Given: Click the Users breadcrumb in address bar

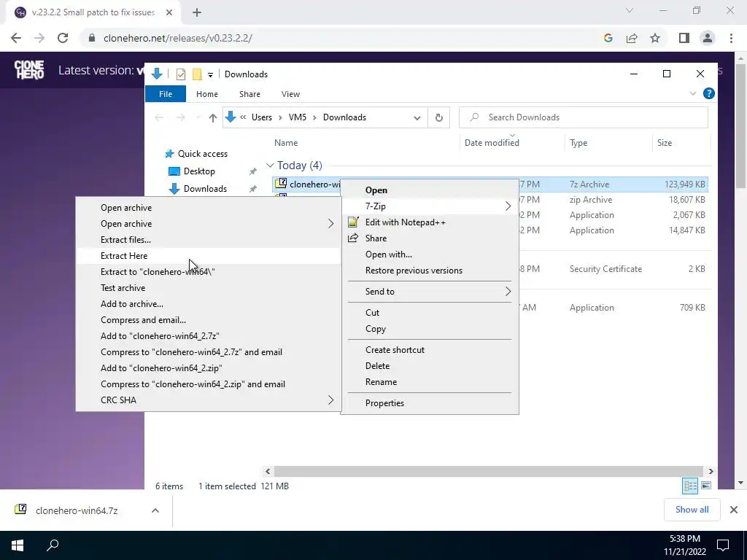Looking at the screenshot, I should (262, 117).
